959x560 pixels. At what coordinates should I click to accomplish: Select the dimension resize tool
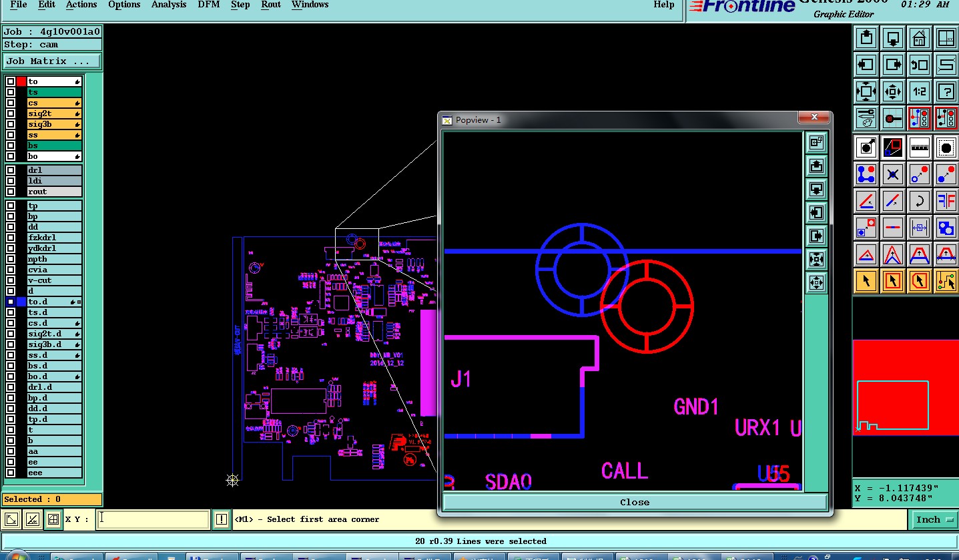click(920, 228)
